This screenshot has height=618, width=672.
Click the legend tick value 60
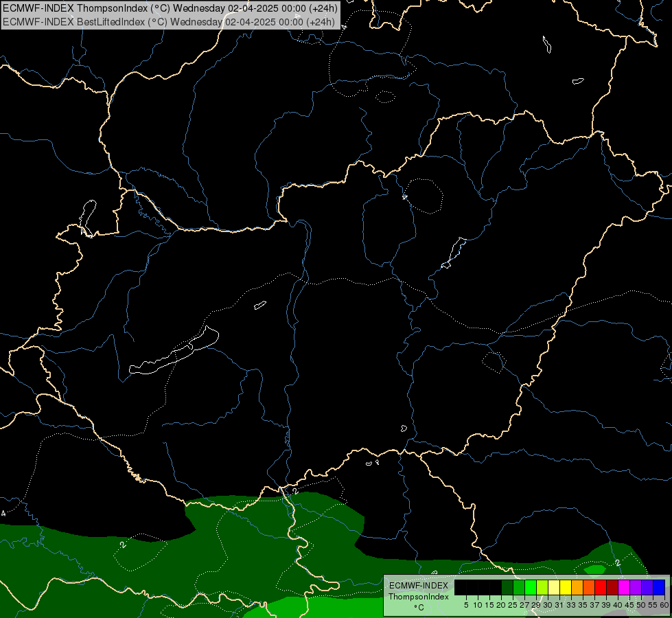pos(664,605)
